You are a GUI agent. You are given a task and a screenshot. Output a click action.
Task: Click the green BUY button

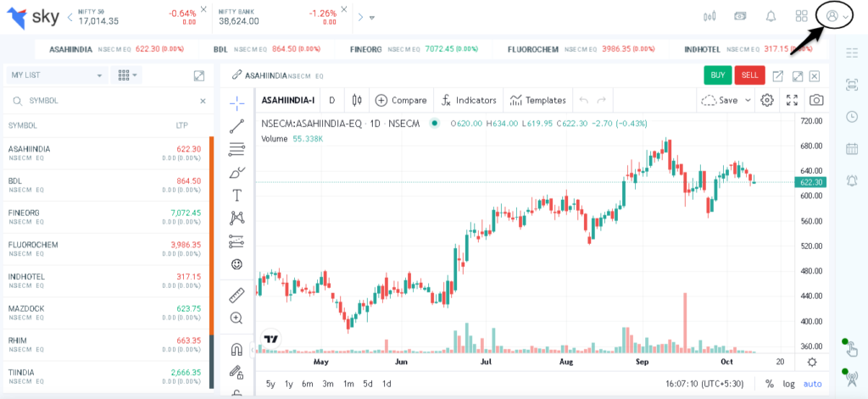coord(717,75)
